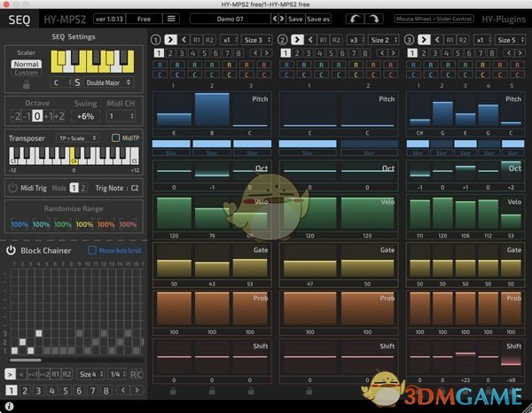Click the first blue C clear button in sequencer 1
This screenshot has height=413, width=532.
[x=160, y=74]
